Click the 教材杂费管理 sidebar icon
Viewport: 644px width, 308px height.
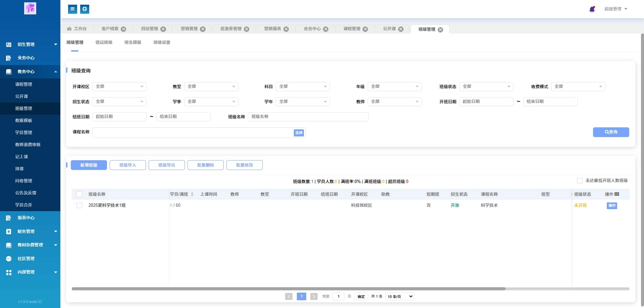[x=9, y=245]
